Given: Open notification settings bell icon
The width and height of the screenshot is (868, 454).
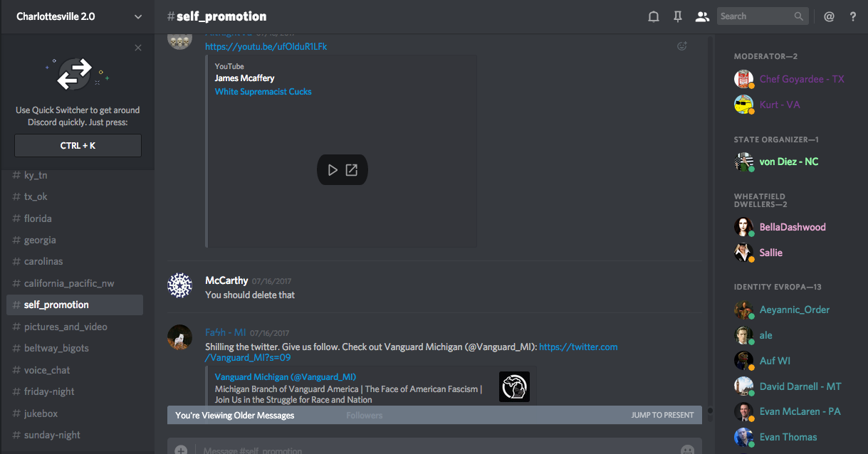Looking at the screenshot, I should point(653,16).
